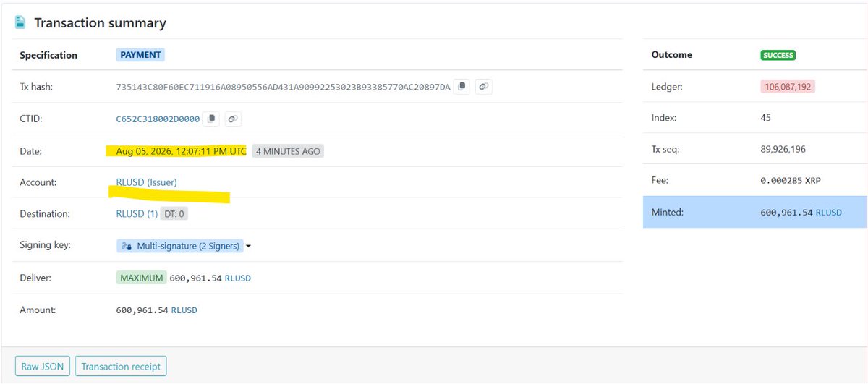Click the RLUSD currency link in Minted row

[829, 213]
